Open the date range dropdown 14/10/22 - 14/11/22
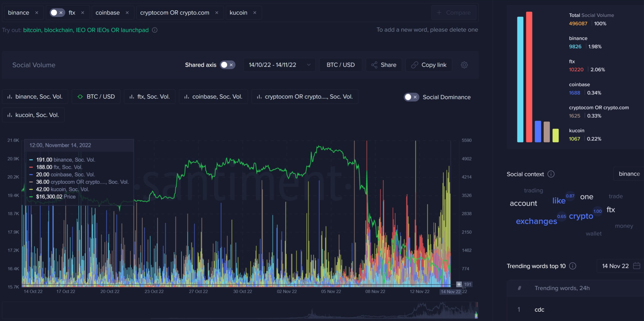644x321 pixels. 279,65
